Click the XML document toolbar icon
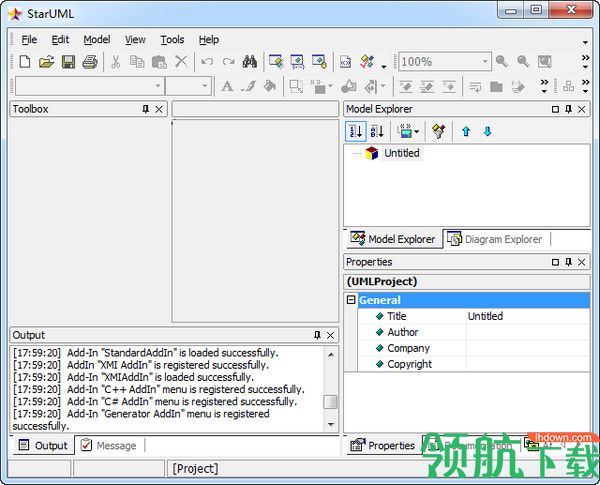Image resolution: width=600 pixels, height=485 pixels. click(346, 62)
